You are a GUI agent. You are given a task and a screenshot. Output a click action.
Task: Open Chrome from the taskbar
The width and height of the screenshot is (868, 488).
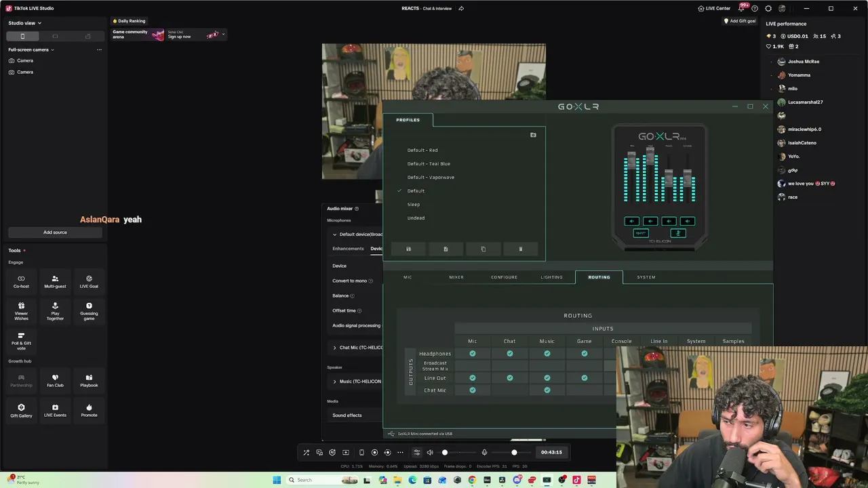472,480
